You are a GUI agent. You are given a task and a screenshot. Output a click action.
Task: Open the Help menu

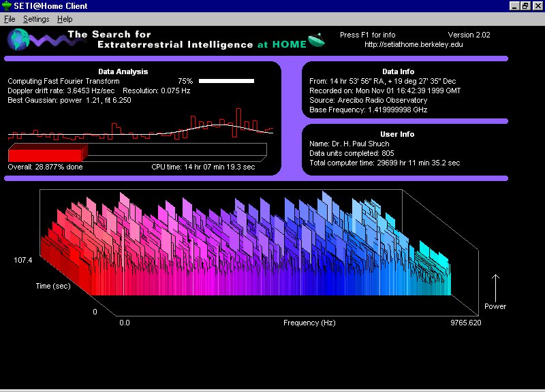pyautogui.click(x=65, y=19)
